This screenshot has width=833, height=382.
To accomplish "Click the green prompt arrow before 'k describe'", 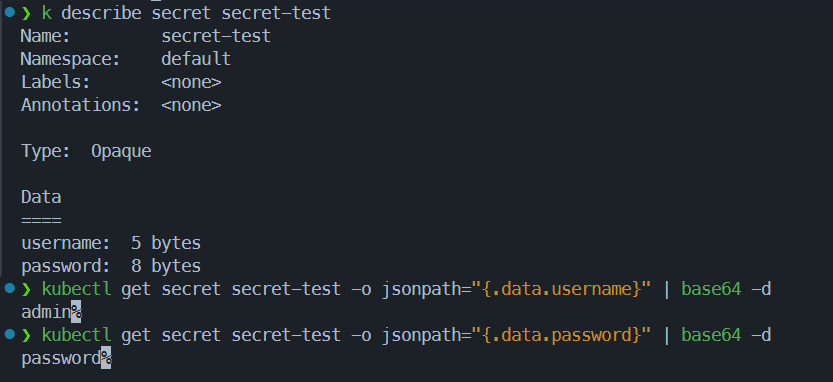I will (27, 13).
